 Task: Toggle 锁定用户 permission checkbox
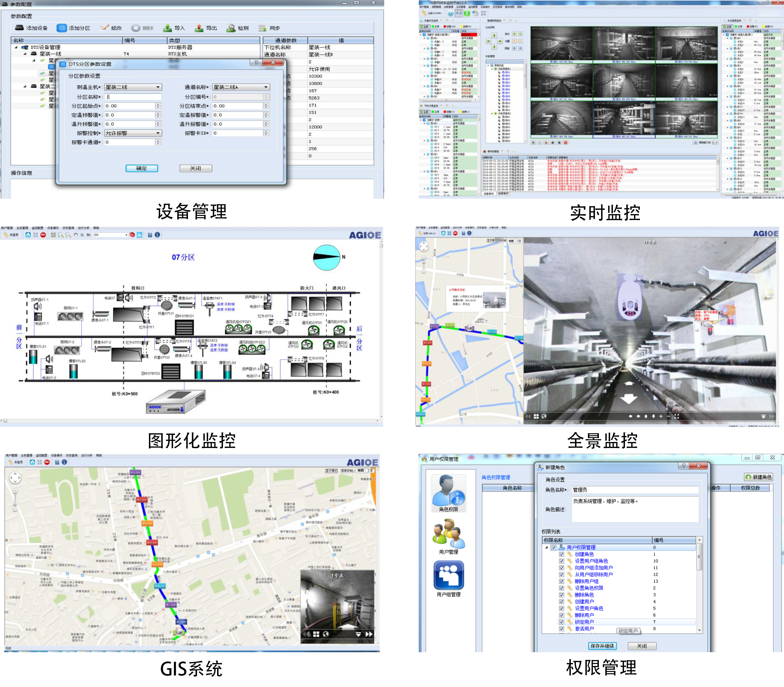point(561,622)
